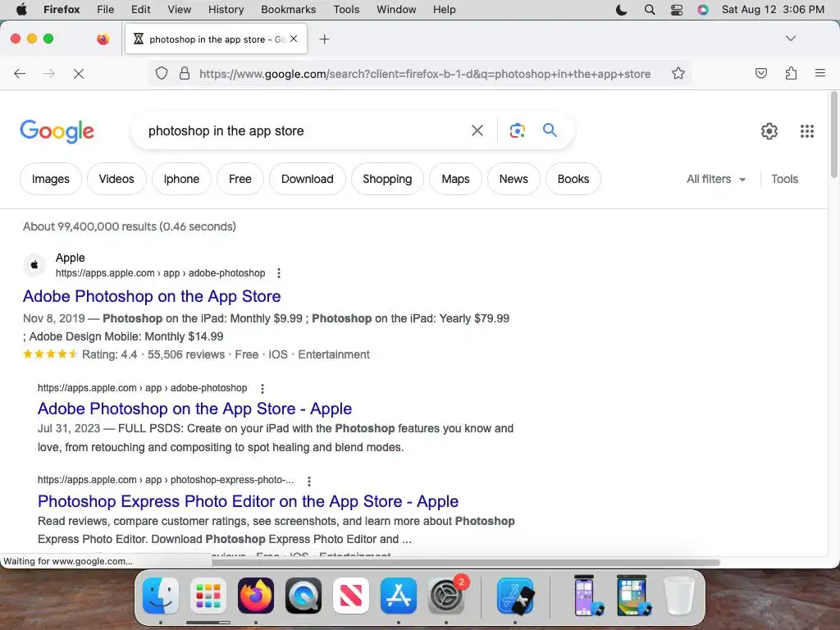Open a new tab with plus button
Screen dimensions: 840x630
click(x=324, y=39)
